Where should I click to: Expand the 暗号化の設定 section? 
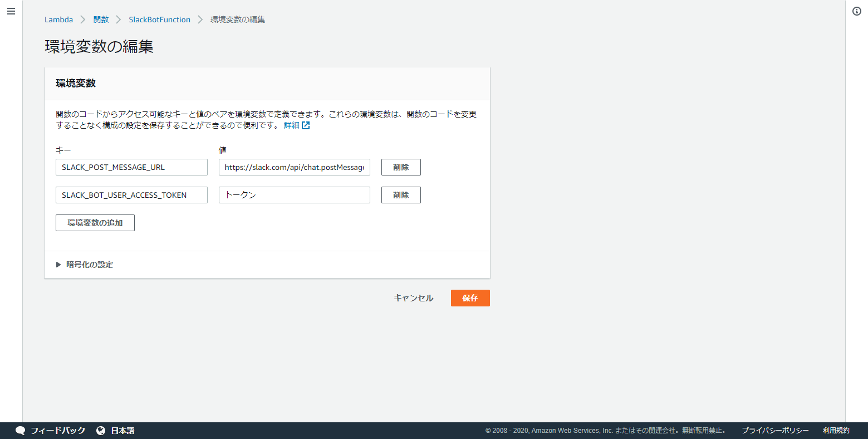pos(85,265)
